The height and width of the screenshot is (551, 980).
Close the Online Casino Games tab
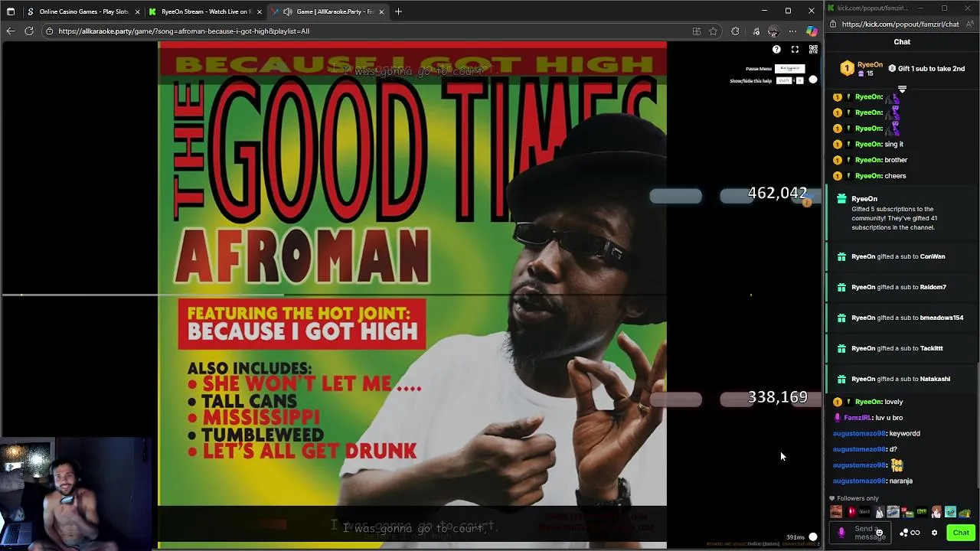137,11
